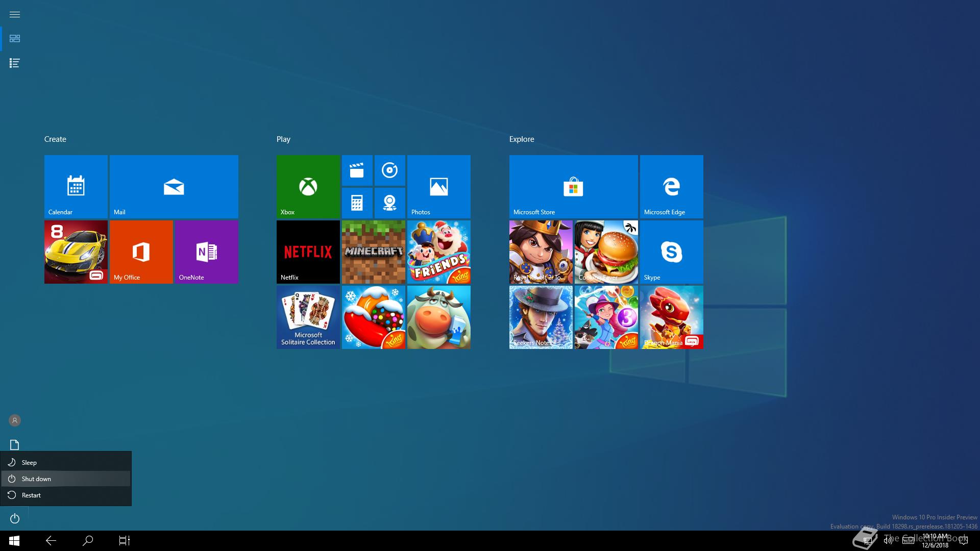Expand the Start hamburger menu

tap(14, 14)
